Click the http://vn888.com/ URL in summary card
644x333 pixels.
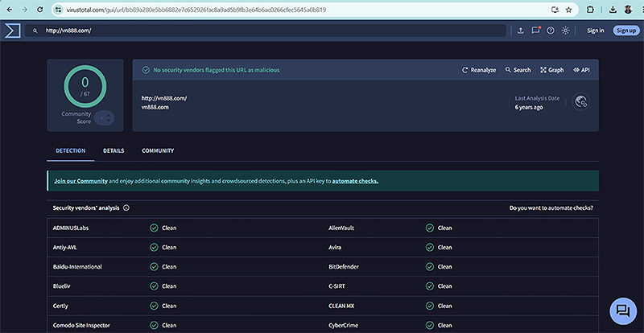coord(164,99)
